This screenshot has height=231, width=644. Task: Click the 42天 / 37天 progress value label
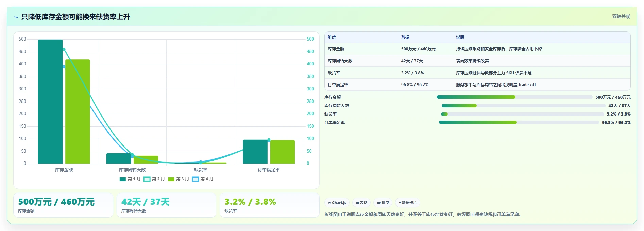coord(620,106)
